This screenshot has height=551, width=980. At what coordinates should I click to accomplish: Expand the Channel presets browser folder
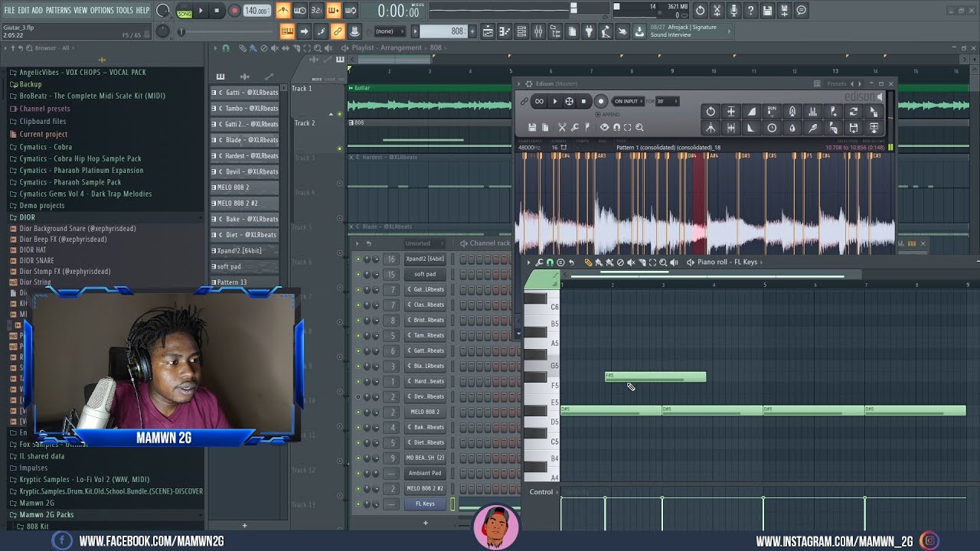pyautogui.click(x=44, y=109)
